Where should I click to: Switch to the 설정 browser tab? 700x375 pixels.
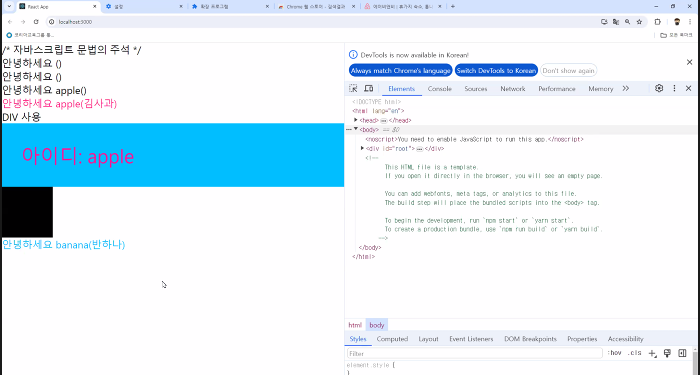(144, 7)
